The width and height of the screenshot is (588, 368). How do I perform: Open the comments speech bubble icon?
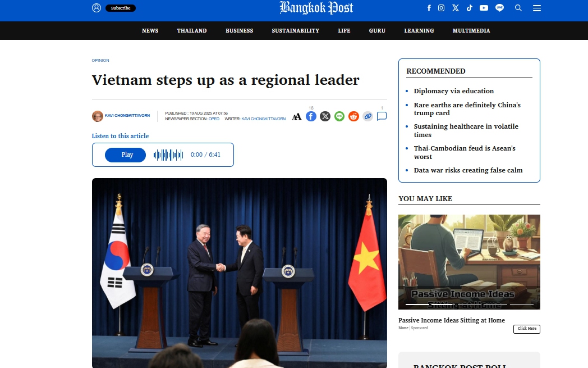click(x=382, y=116)
